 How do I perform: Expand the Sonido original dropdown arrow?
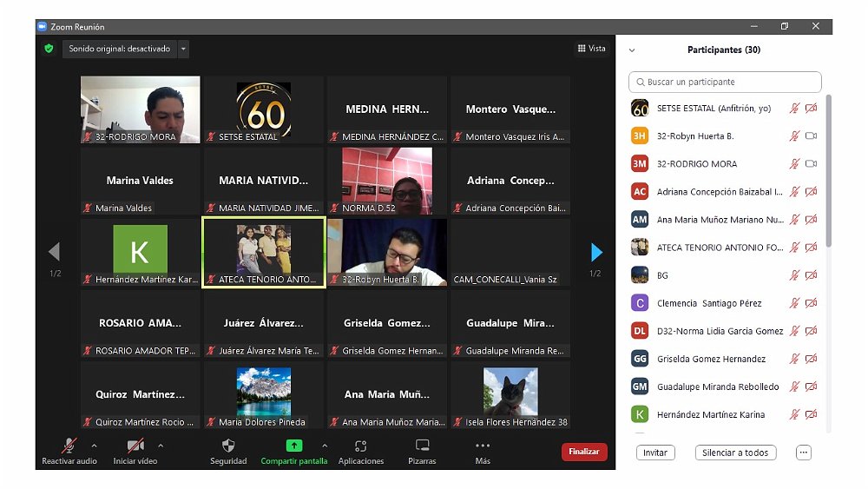click(183, 50)
